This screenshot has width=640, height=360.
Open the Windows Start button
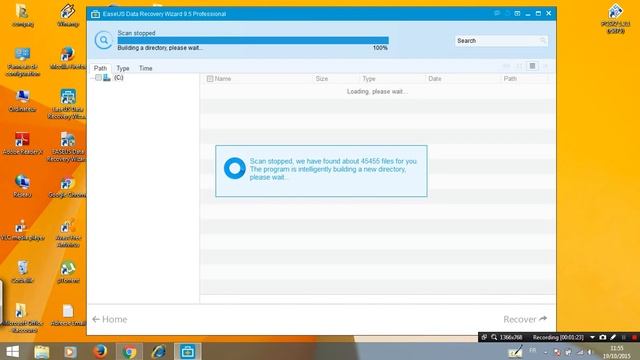pyautogui.click(x=13, y=351)
